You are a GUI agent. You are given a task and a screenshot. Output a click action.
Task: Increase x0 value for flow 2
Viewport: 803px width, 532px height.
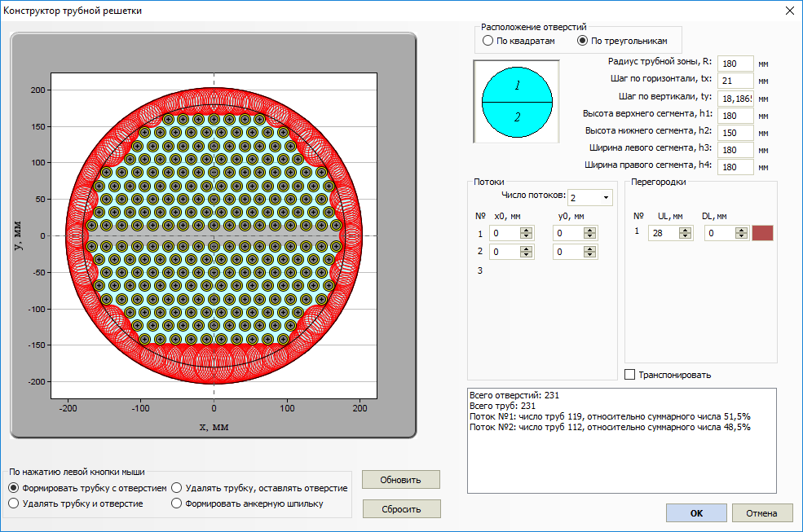coord(526,248)
